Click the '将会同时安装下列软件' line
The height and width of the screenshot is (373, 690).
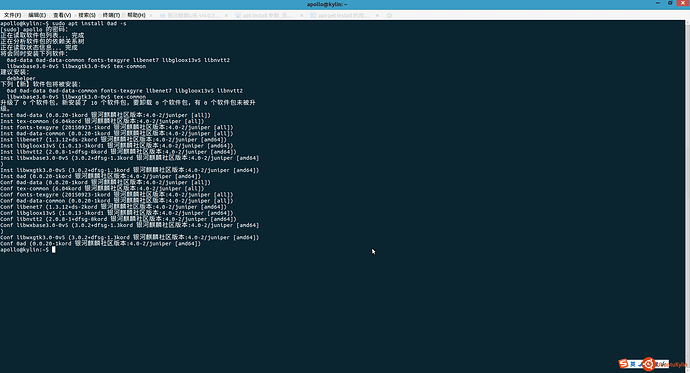coord(34,54)
